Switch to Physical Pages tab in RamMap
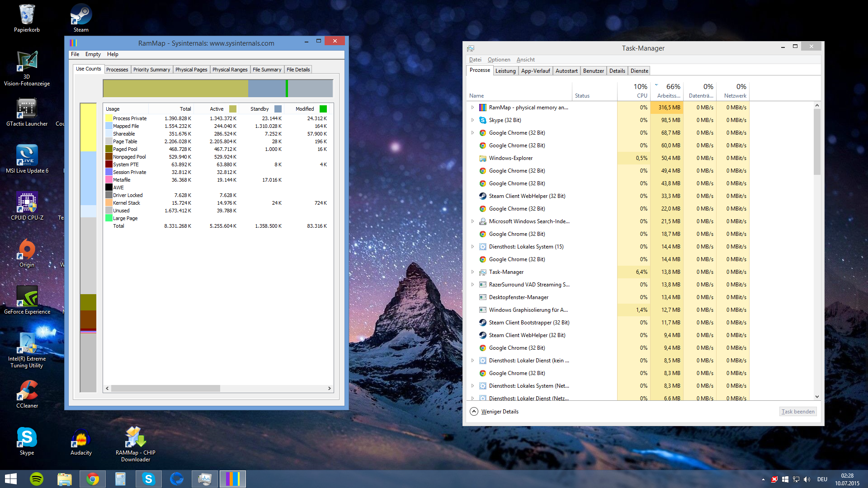868x488 pixels. pyautogui.click(x=191, y=70)
